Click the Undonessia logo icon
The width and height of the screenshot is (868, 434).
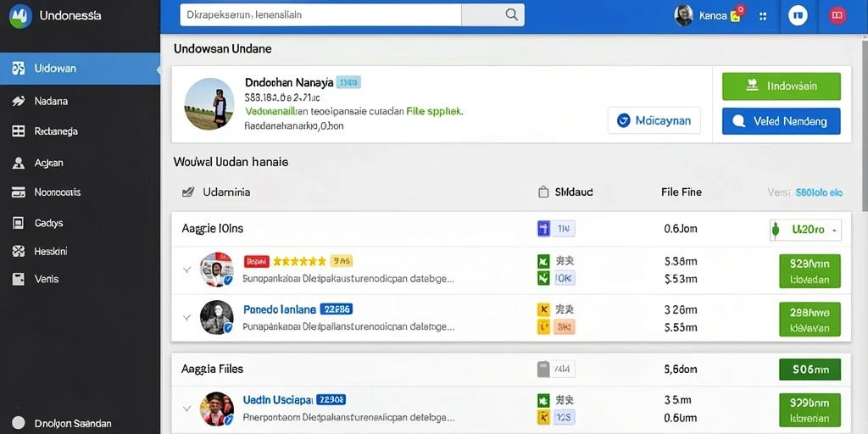[x=20, y=16]
